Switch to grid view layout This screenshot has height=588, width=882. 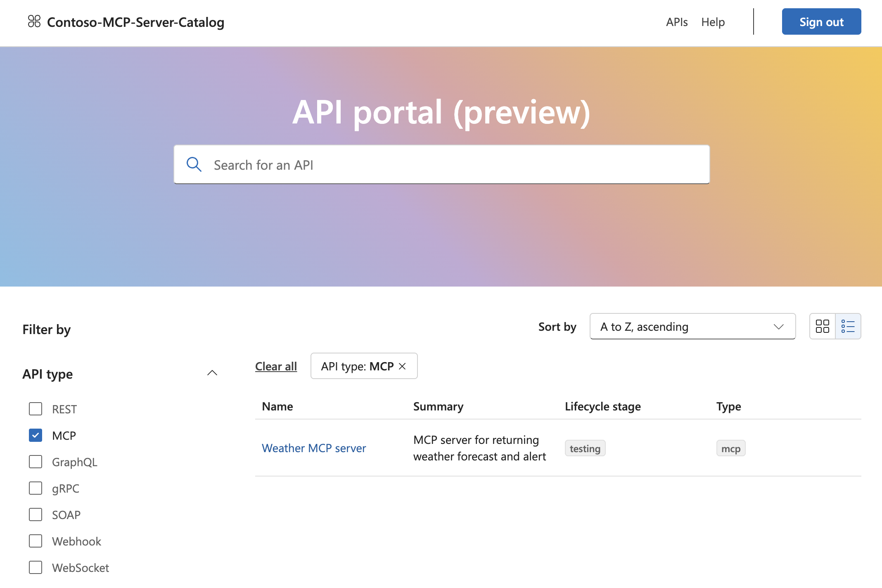coord(822,326)
